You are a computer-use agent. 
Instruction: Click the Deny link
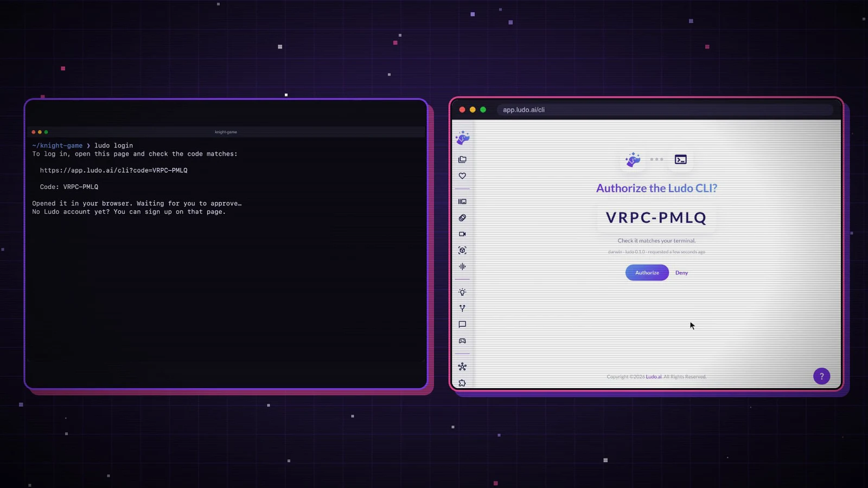point(681,273)
